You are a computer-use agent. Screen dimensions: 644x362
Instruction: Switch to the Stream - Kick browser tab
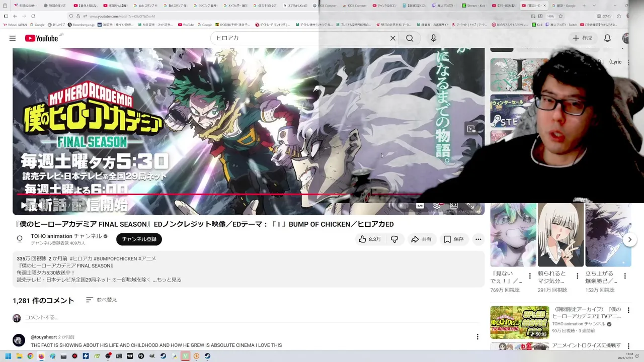(474, 6)
